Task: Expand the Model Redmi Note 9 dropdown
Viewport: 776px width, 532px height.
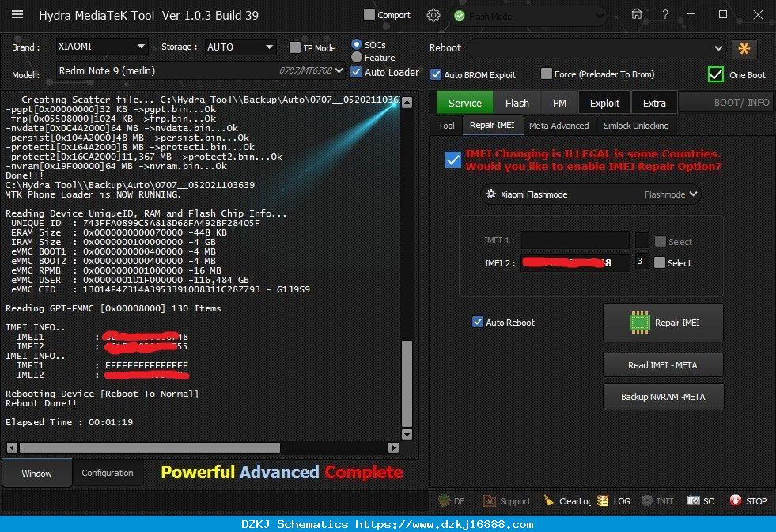Action: [x=200, y=70]
